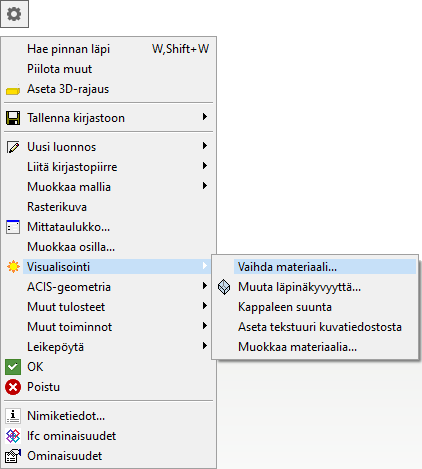Screen dimensions: 422x469
Task: Choose Vaihda materiaali...
Action: point(315,267)
